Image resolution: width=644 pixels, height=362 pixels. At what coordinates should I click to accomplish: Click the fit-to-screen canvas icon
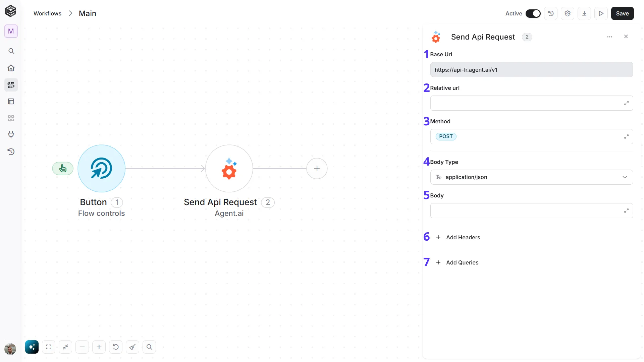[x=49, y=347]
